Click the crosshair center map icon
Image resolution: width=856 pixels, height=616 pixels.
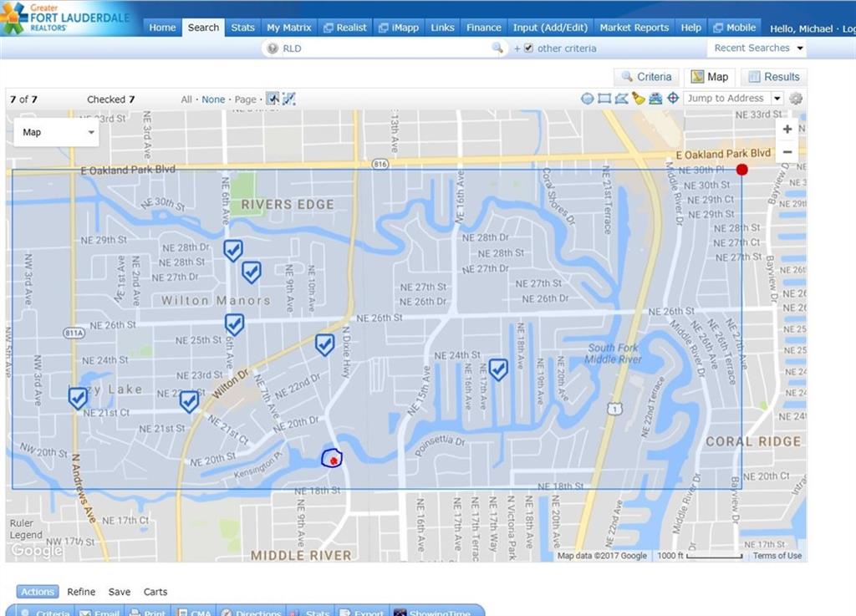[673, 99]
